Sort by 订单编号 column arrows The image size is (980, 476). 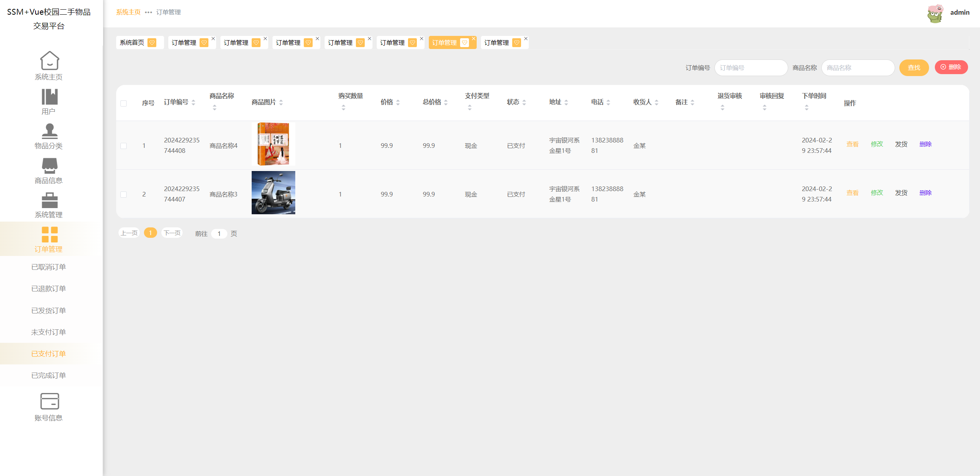[x=193, y=102]
